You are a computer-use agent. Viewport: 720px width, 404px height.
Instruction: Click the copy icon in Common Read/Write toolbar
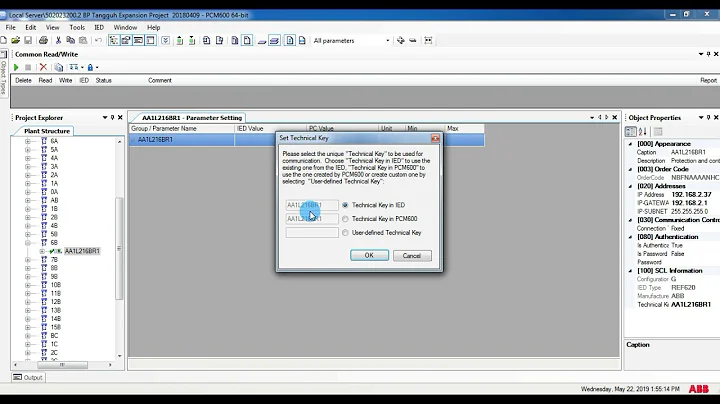pos(59,67)
